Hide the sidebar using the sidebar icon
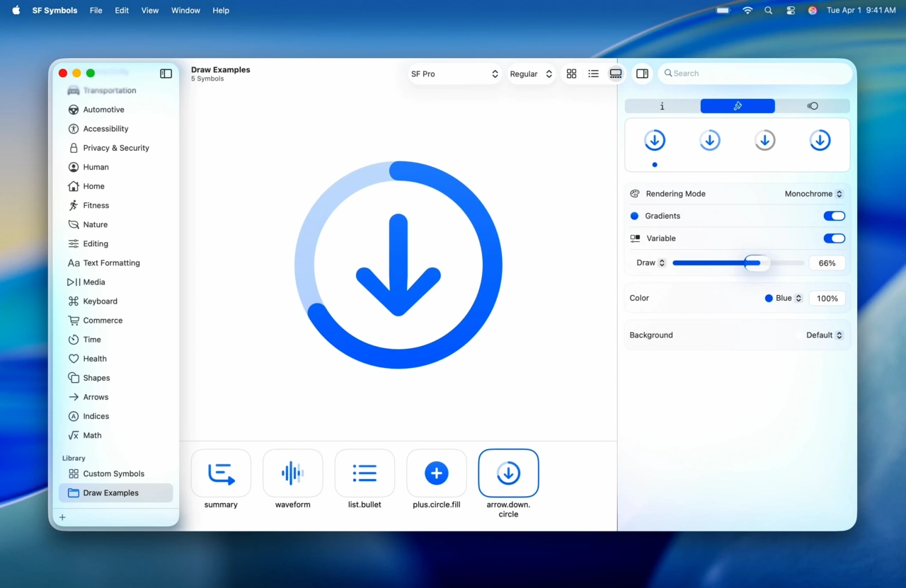The image size is (906, 588). coord(166,74)
